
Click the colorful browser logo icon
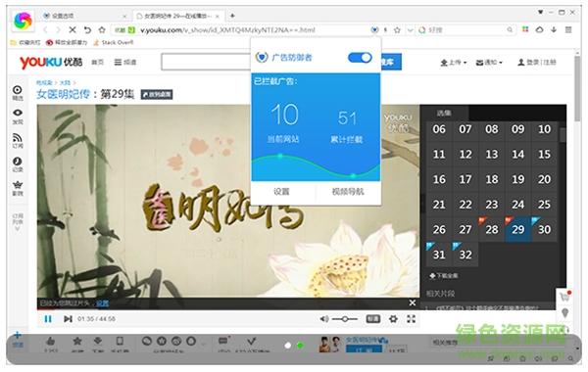[x=23, y=21]
